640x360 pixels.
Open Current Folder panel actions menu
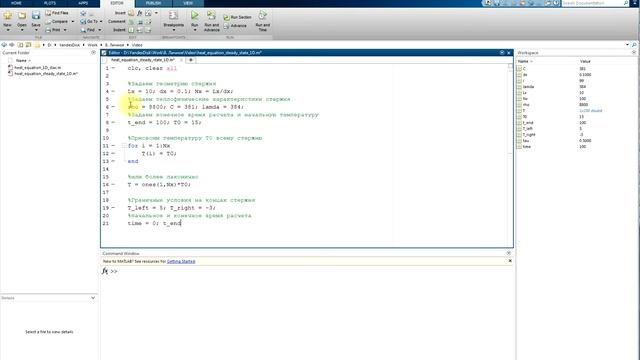point(93,53)
